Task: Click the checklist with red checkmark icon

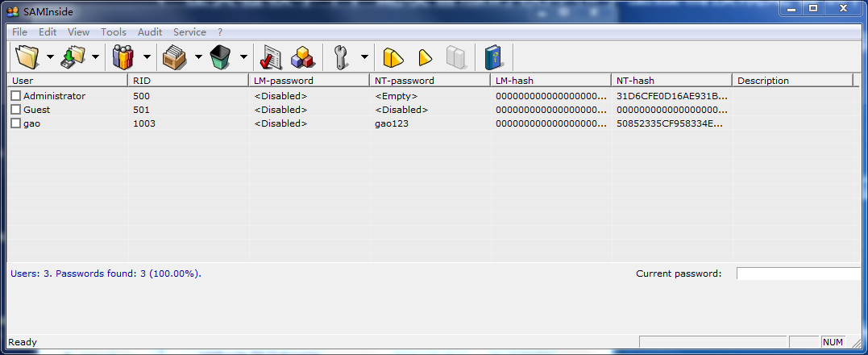Action: coord(271,57)
